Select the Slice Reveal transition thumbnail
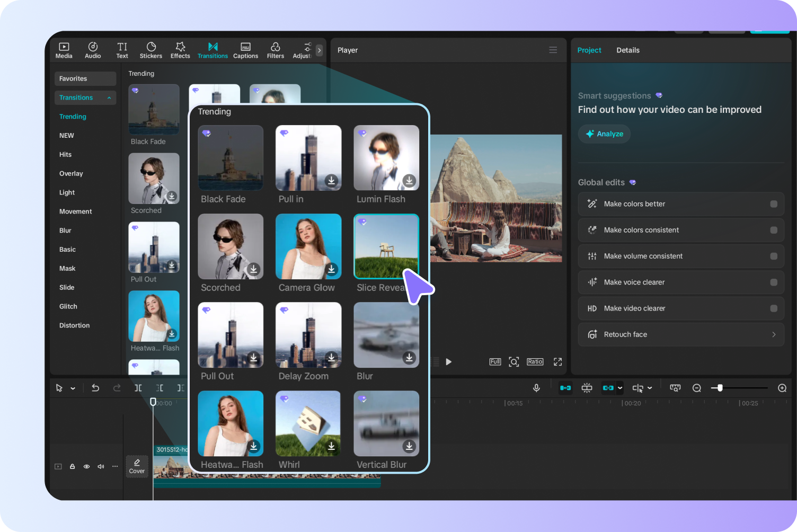The width and height of the screenshot is (797, 532). [386, 246]
